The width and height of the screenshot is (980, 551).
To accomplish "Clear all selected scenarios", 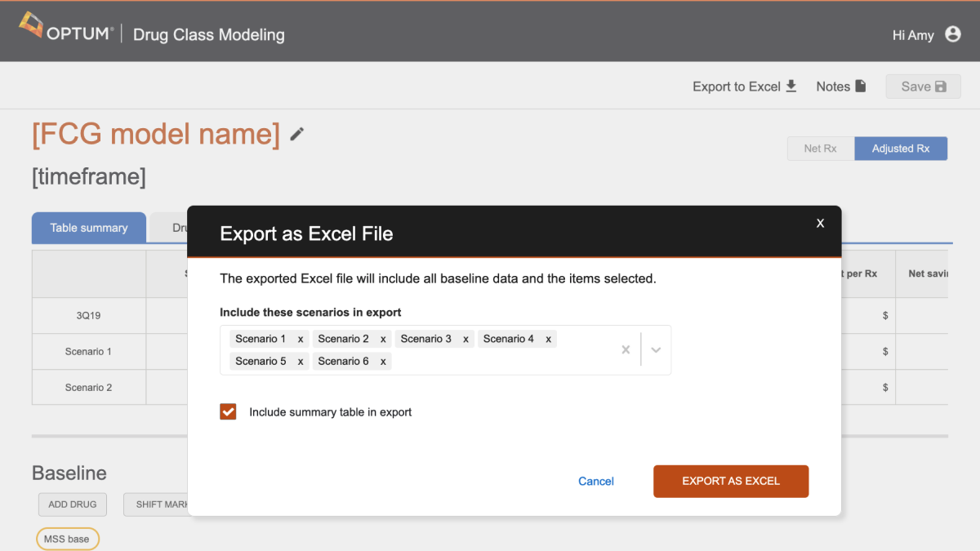I will tap(626, 349).
